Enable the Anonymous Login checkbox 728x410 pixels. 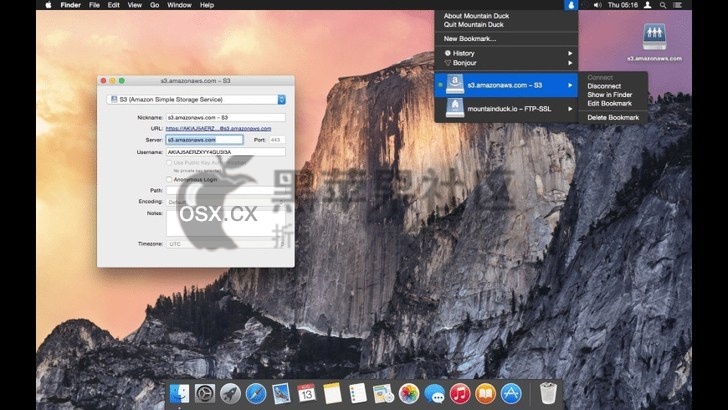point(169,179)
